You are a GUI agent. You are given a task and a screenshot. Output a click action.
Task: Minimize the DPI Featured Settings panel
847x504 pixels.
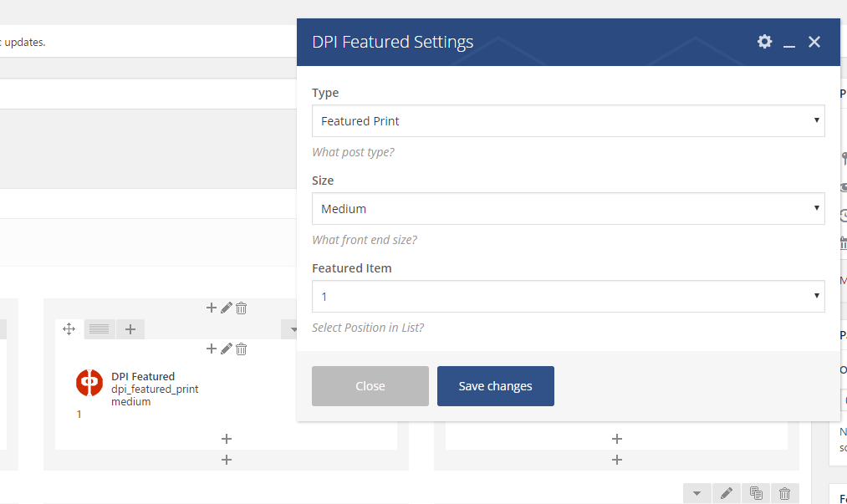[788, 43]
